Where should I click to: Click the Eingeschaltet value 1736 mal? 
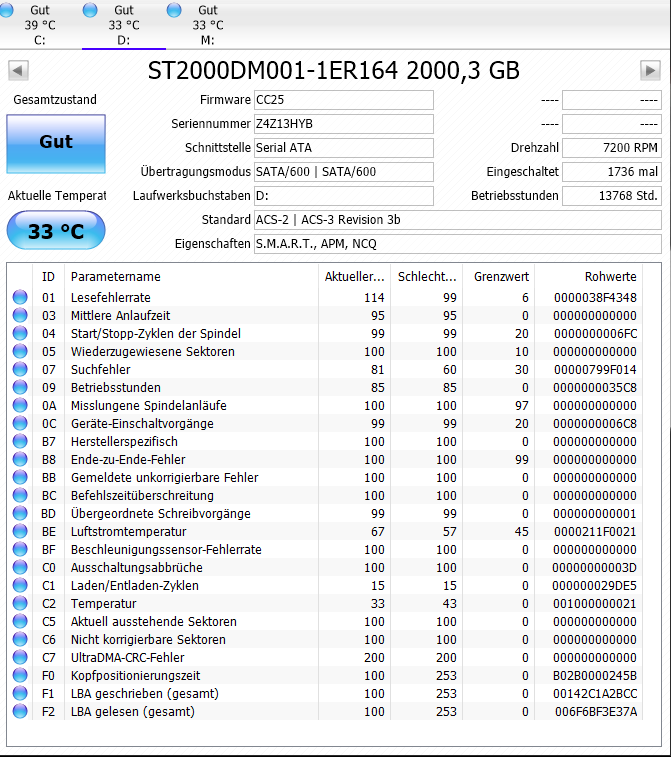coord(612,172)
